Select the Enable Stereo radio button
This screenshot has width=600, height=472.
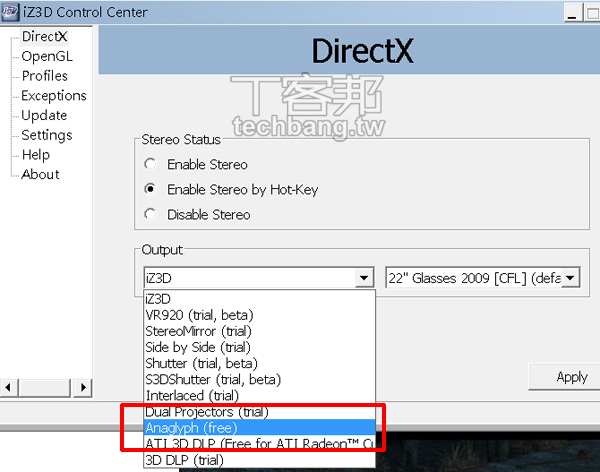(x=150, y=164)
